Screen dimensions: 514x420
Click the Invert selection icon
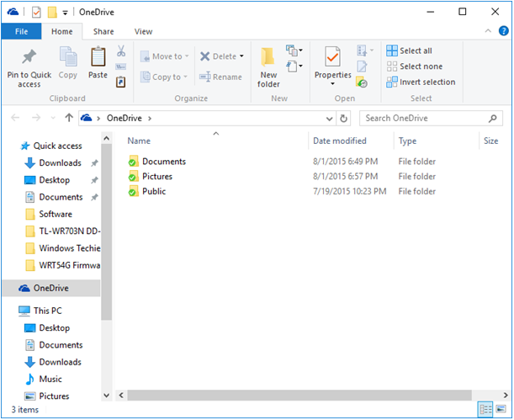point(392,82)
